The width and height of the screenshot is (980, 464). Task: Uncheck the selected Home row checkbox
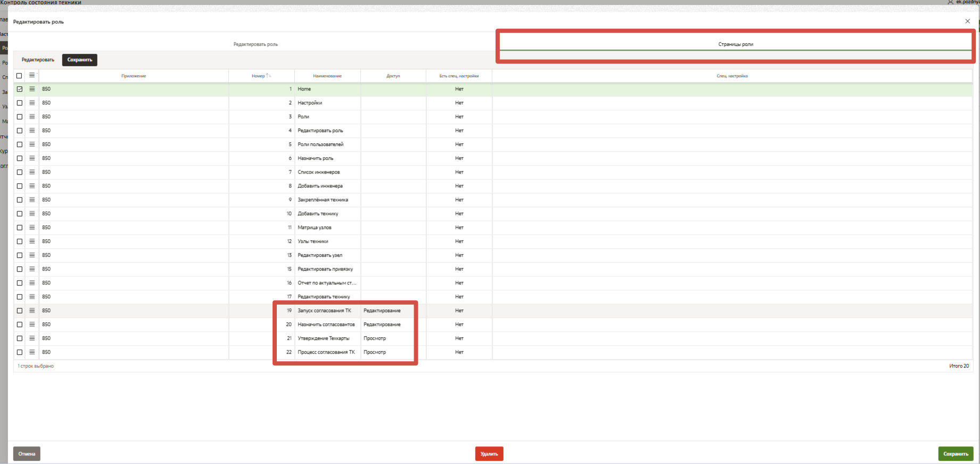pyautogui.click(x=20, y=89)
